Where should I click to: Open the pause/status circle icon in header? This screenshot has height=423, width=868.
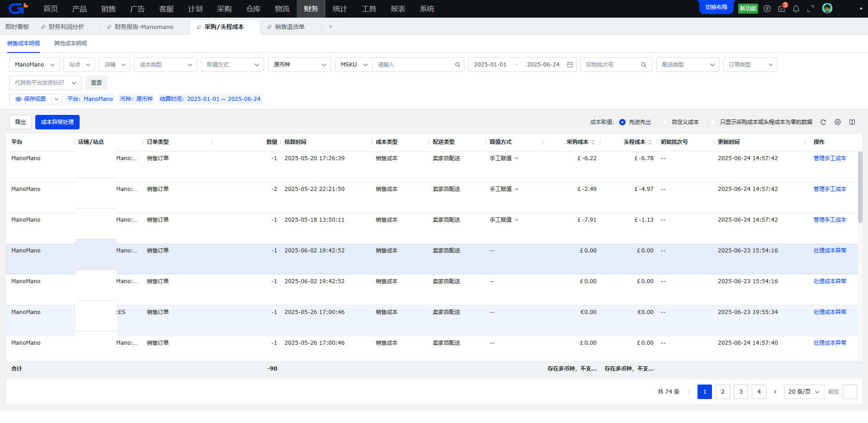click(x=767, y=9)
